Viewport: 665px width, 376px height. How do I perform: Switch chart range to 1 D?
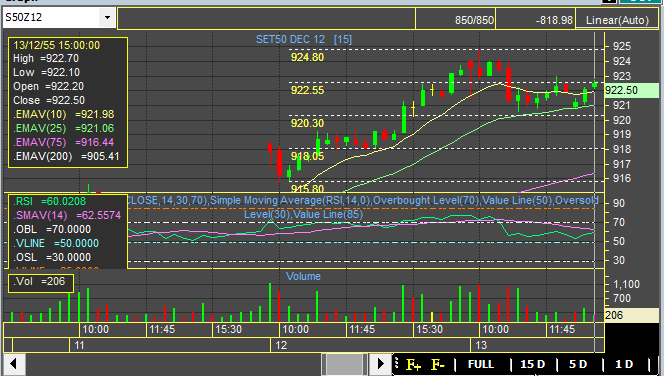tap(624, 365)
